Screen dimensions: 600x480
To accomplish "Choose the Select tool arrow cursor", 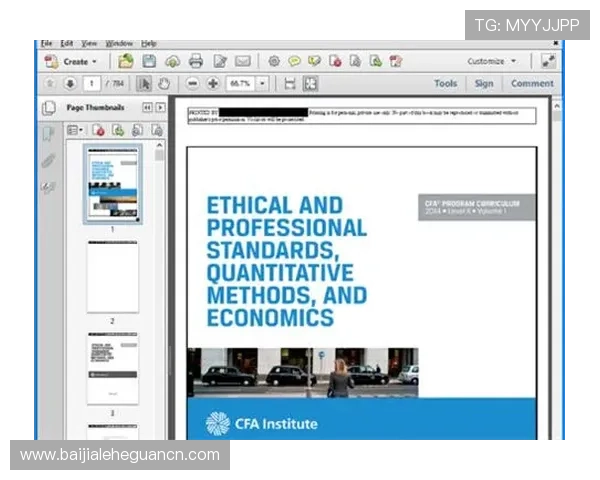I will (x=144, y=83).
